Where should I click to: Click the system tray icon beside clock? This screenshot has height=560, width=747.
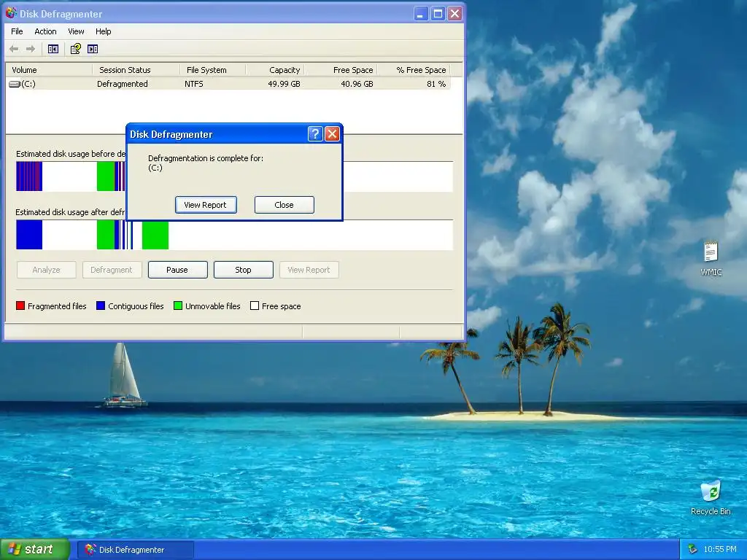692,549
